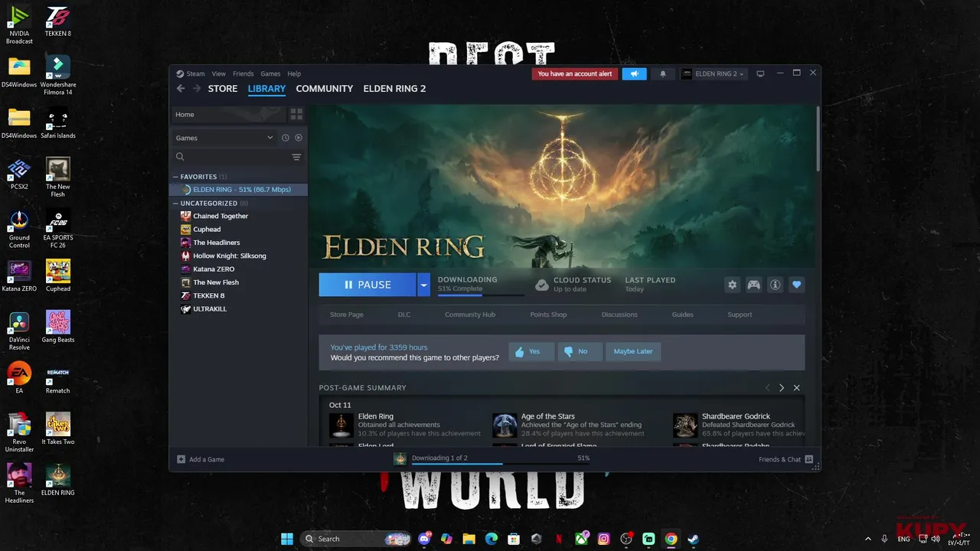Select Hollow Knight: Silksong in library

tap(238, 256)
